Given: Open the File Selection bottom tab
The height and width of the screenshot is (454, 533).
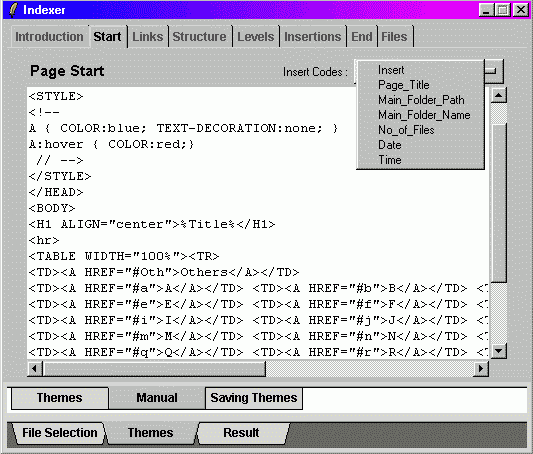Looking at the screenshot, I should [x=59, y=433].
